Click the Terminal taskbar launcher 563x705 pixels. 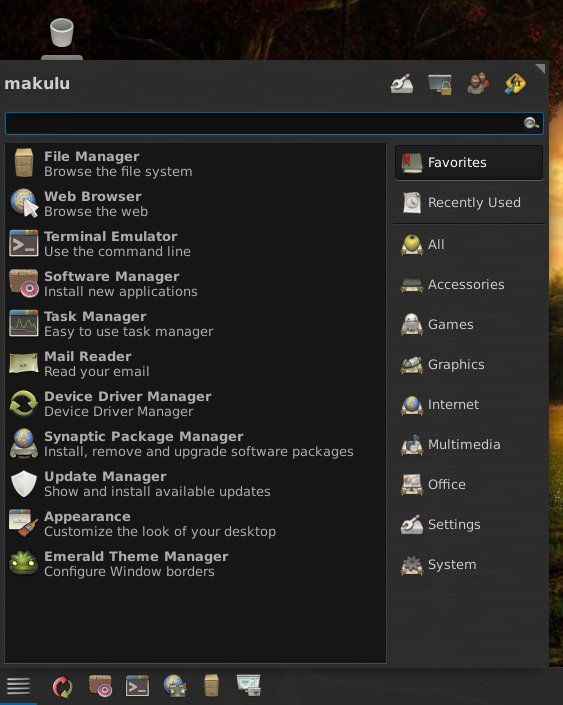tap(137, 686)
